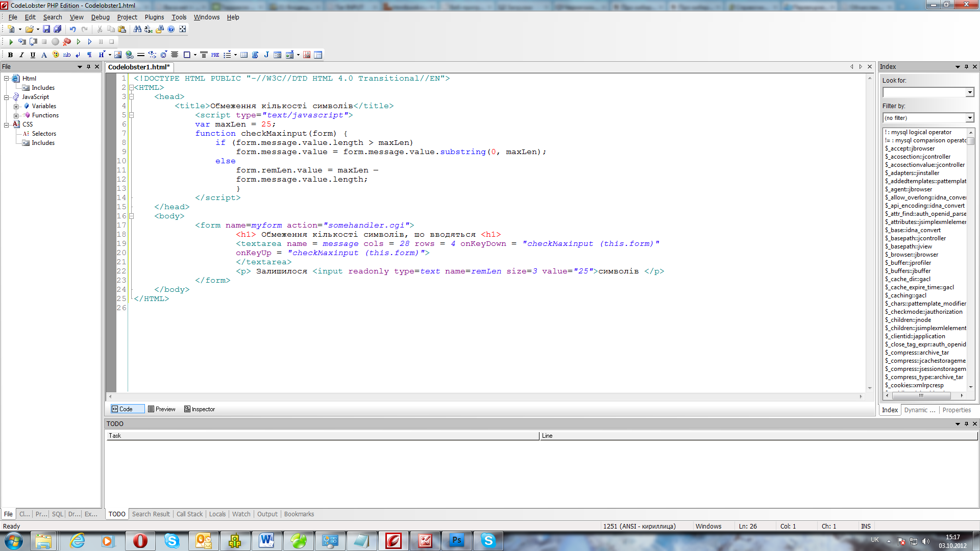
Task: Run the debugger with the green play arrow
Action: (x=11, y=42)
